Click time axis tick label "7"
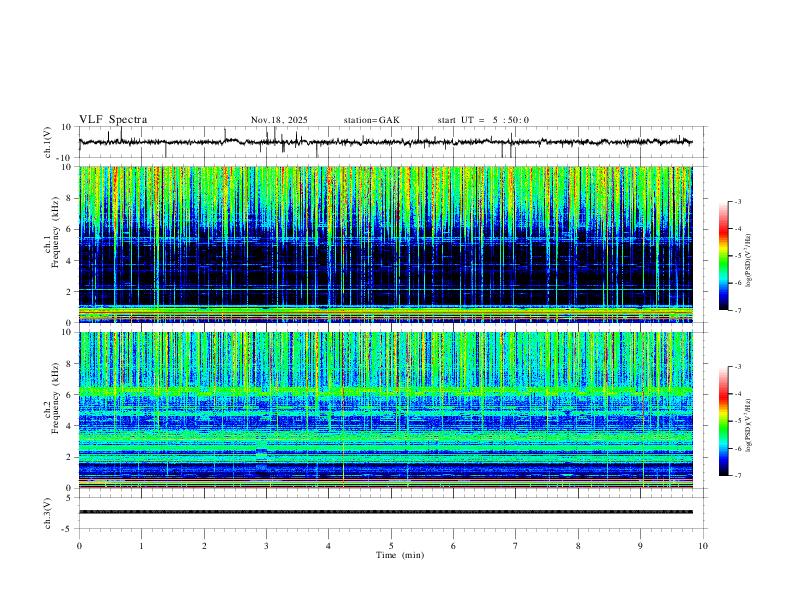 pos(516,546)
